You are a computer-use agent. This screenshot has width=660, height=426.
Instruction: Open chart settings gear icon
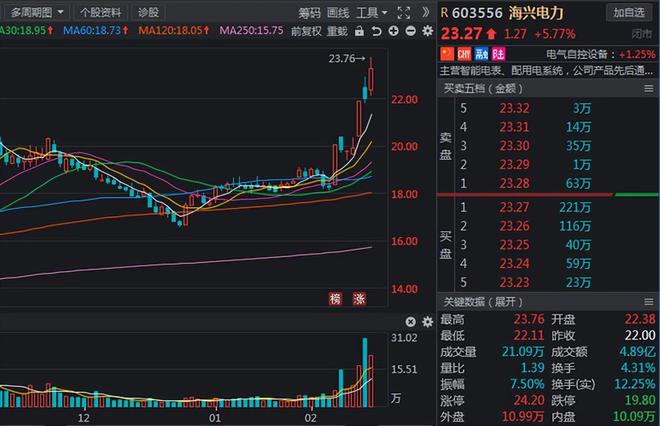tap(426, 31)
